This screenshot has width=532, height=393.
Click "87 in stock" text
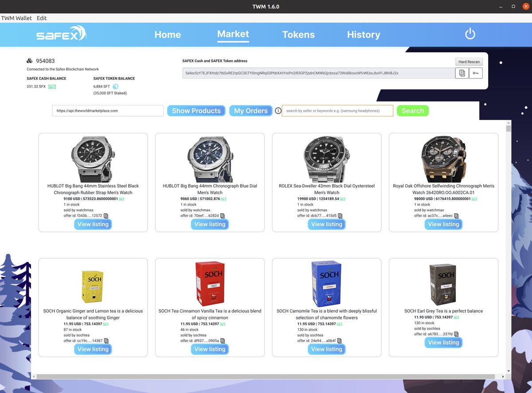click(73, 330)
